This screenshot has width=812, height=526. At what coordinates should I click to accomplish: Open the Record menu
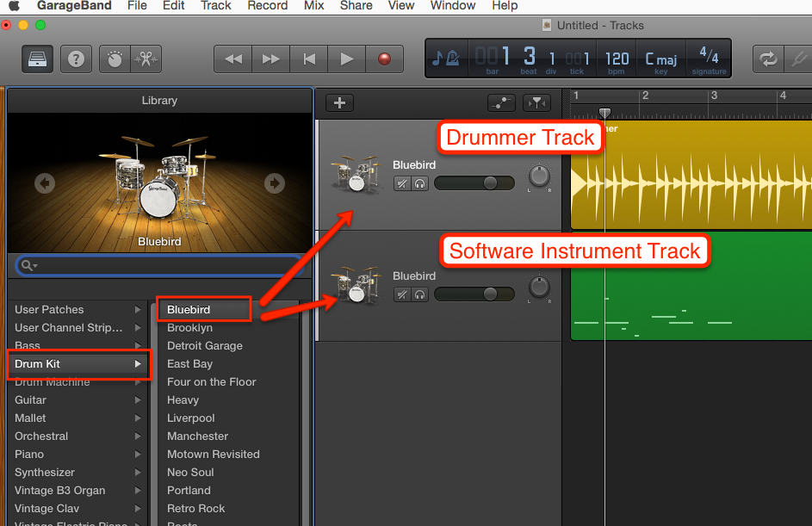point(267,6)
